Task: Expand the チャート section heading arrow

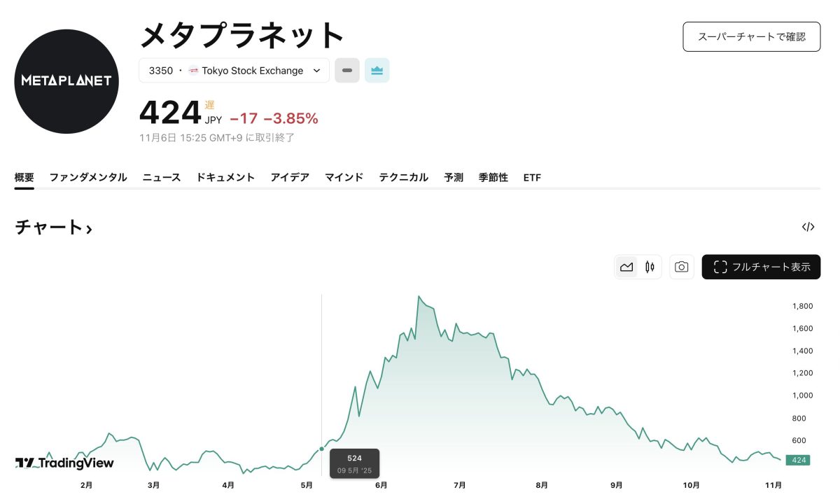Action: [89, 228]
